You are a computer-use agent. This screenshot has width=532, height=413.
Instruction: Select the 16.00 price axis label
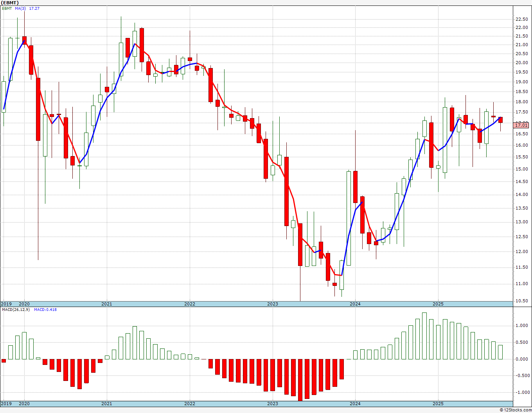pyautogui.click(x=521, y=145)
